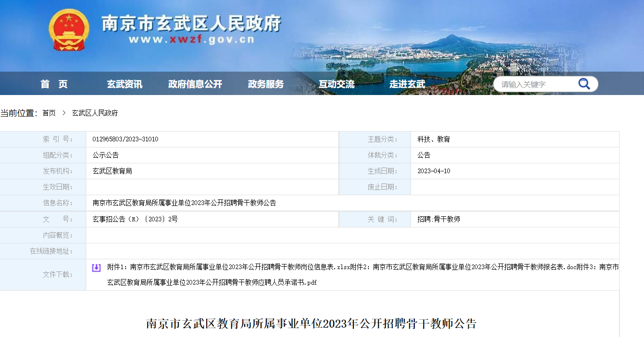Screen dimensions: 644x337
Task: Select the creation date 2023-04-10
Action: 434,171
